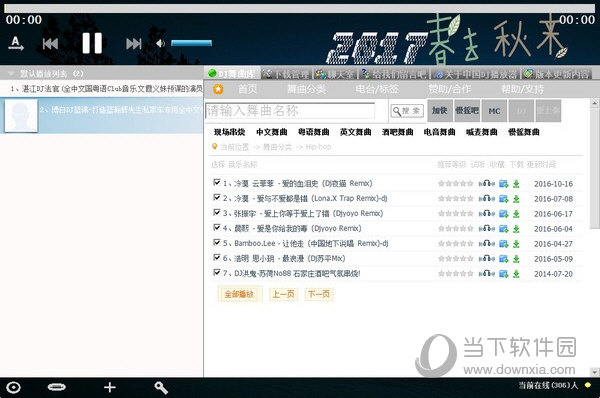Image resolution: width=600 pixels, height=398 pixels.
Task: Uncheck song 7 DJ洪鬼 checkbox
Action: tap(217, 272)
